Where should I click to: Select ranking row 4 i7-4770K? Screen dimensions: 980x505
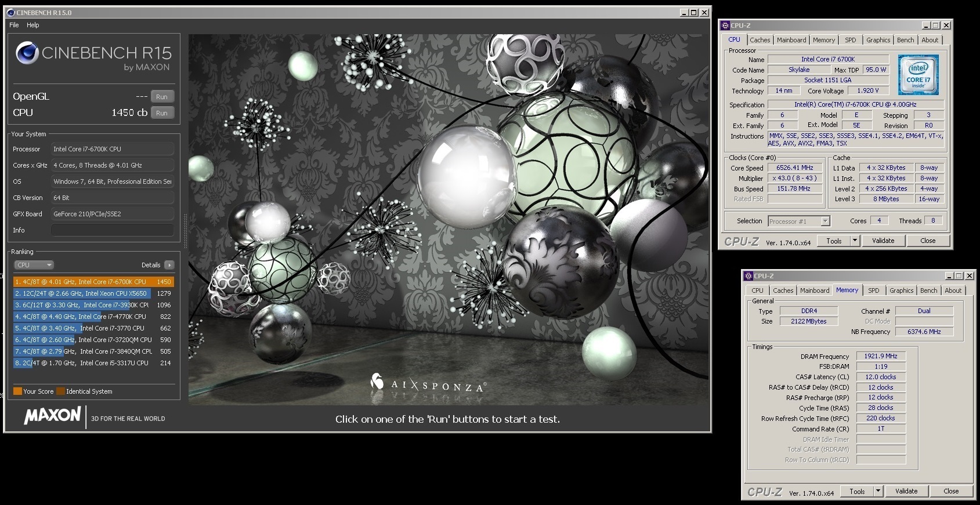(93, 317)
